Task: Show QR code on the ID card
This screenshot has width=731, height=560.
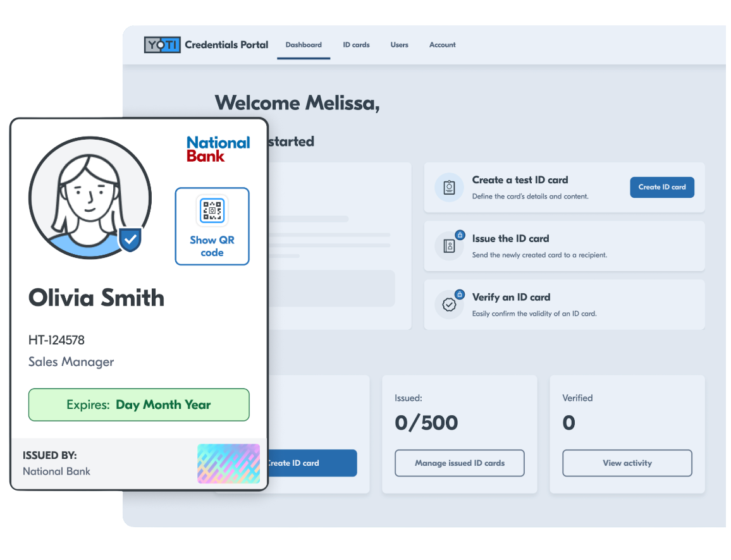Action: coord(212,226)
